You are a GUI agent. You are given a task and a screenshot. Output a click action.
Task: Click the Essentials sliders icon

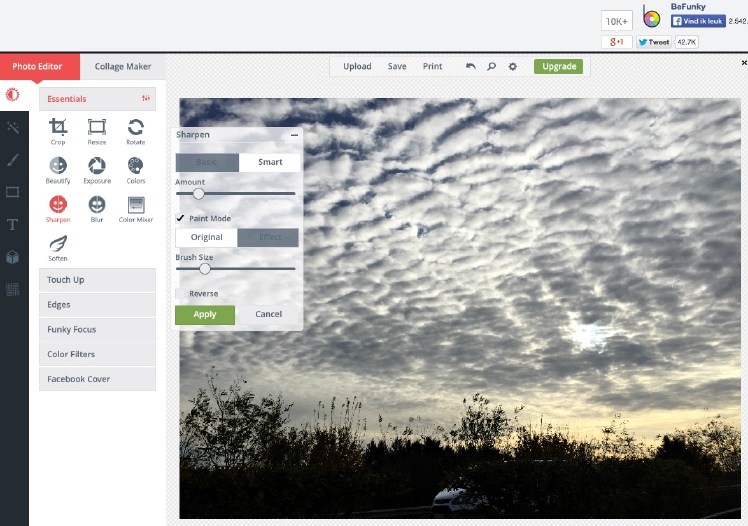point(145,98)
